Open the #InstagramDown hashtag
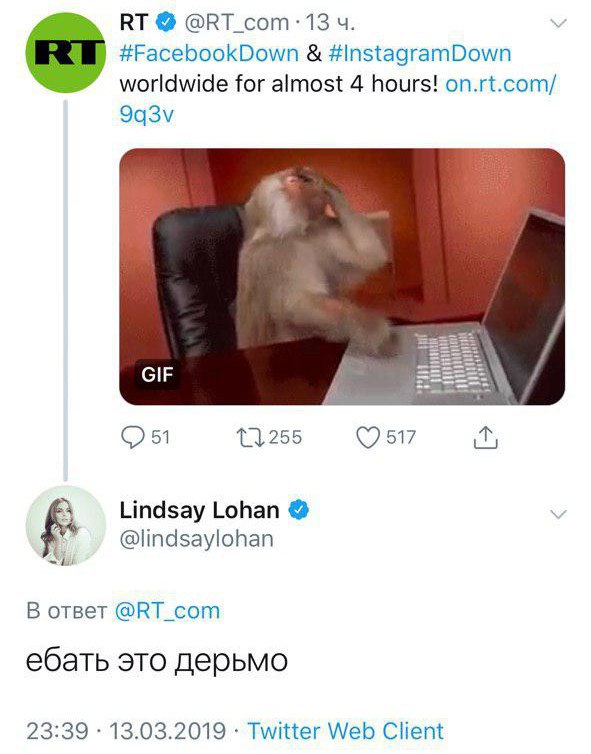Viewport: 591px width, 754px height. pyautogui.click(x=420, y=53)
